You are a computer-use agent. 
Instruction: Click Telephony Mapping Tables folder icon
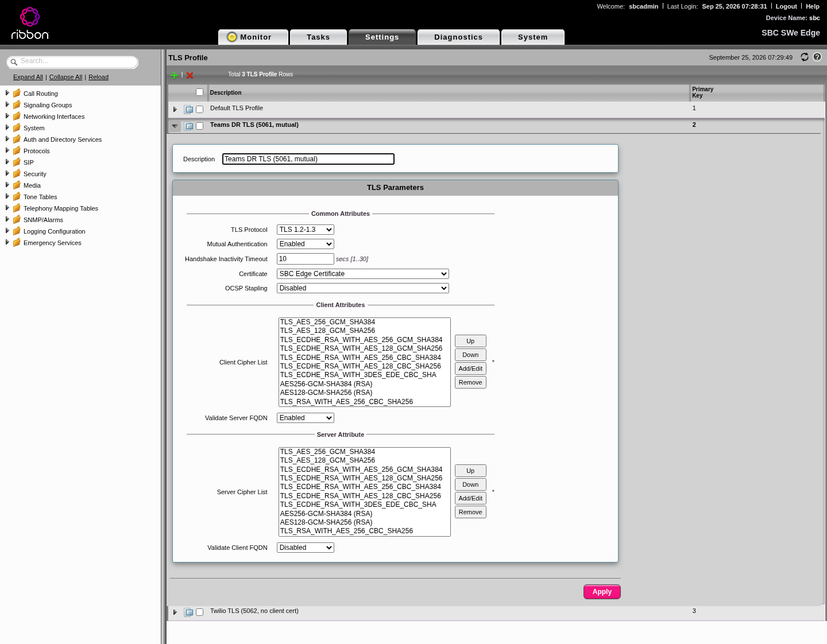[17, 208]
